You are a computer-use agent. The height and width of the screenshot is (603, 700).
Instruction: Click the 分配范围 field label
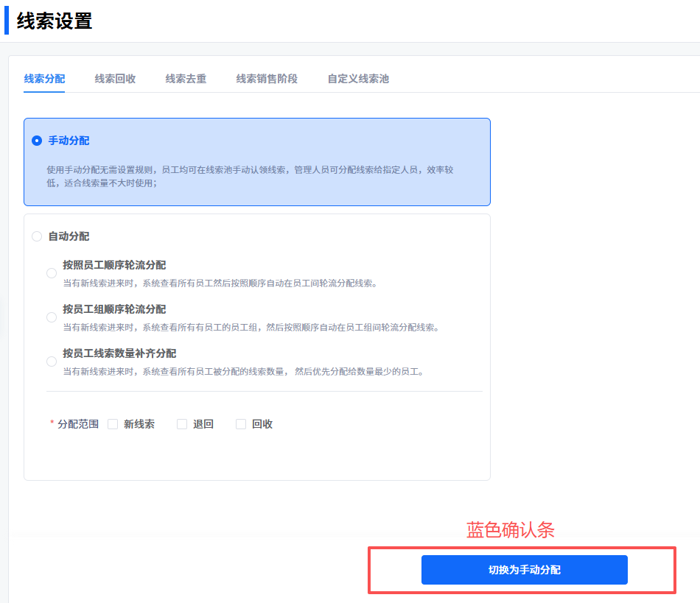(x=77, y=424)
